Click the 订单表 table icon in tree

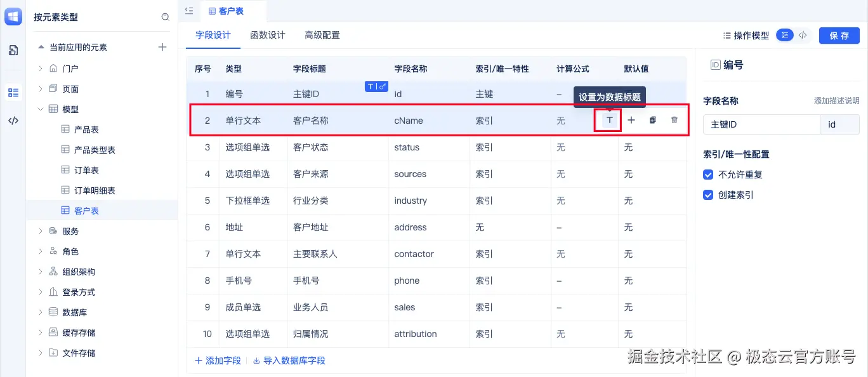65,170
